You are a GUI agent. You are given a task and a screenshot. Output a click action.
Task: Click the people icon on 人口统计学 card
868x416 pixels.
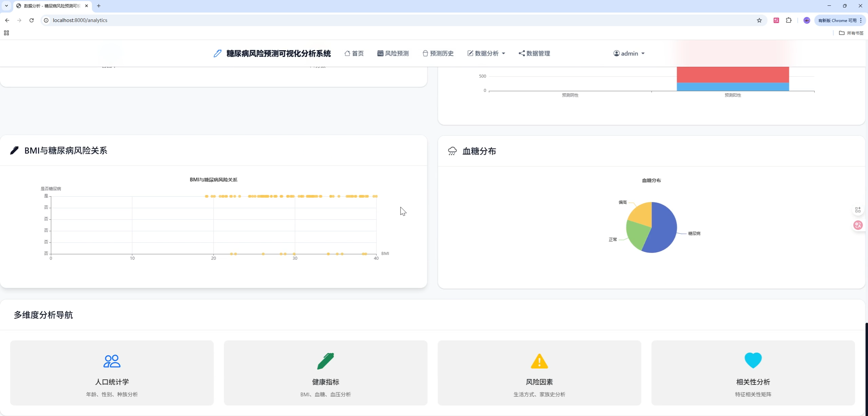(x=112, y=360)
